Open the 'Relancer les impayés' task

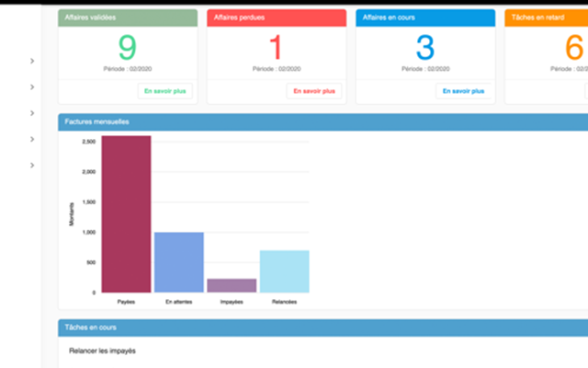point(102,351)
